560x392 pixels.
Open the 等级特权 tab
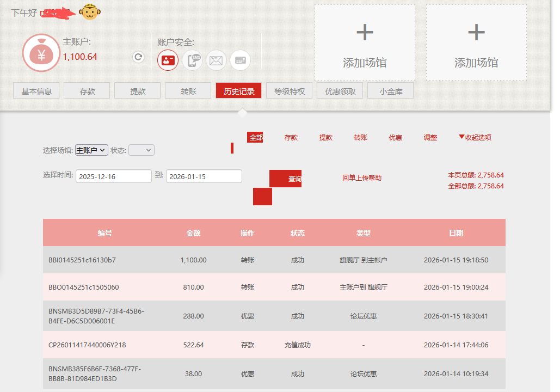(x=289, y=90)
